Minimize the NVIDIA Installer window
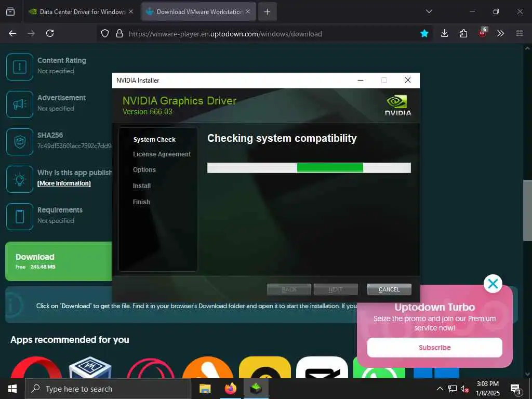The height and width of the screenshot is (399, 532). tap(361, 81)
